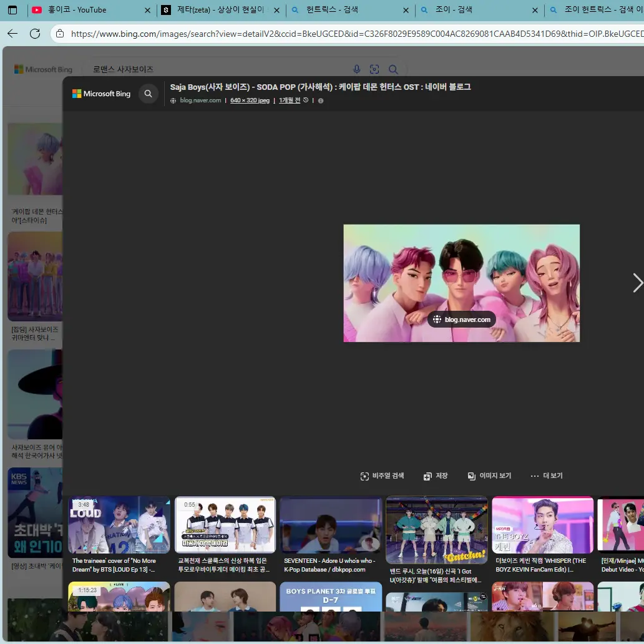Go to next image with right chevron

[x=637, y=283]
